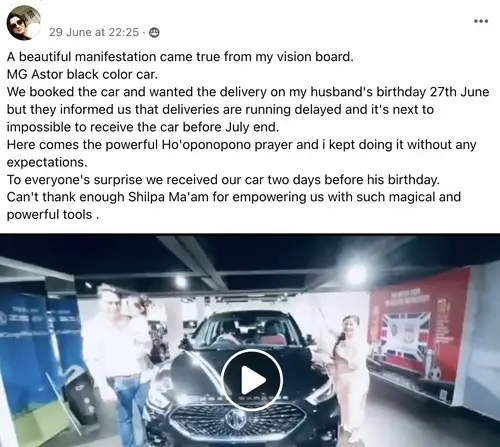Viewport: 500px width, 447px height.
Task: Click the bright ceiling spotlight in the video
Action: (x=357, y=275)
